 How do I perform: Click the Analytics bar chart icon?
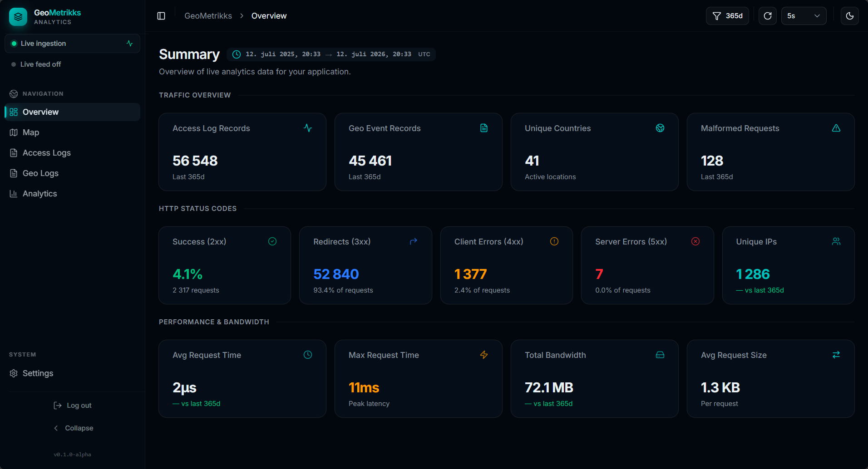click(14, 194)
